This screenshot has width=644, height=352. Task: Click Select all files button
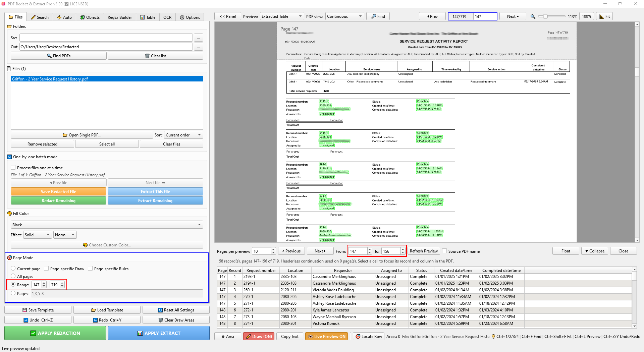(x=107, y=144)
